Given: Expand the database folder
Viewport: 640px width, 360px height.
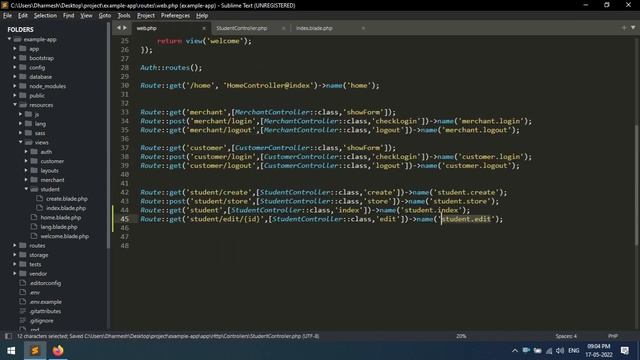Looking at the screenshot, I should [x=15, y=77].
